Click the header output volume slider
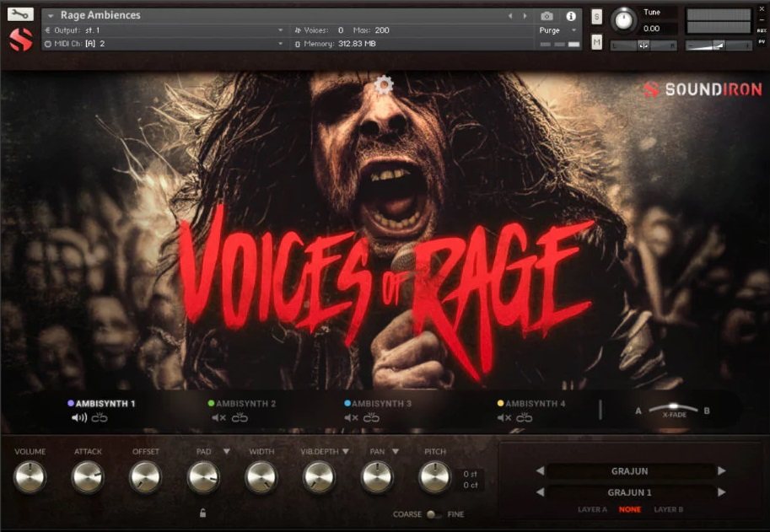Image resolution: width=770 pixels, height=532 pixels. click(x=718, y=46)
